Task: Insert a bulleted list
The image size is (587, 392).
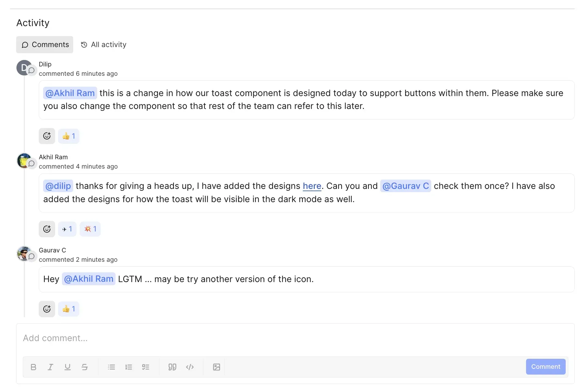Action: click(x=111, y=367)
